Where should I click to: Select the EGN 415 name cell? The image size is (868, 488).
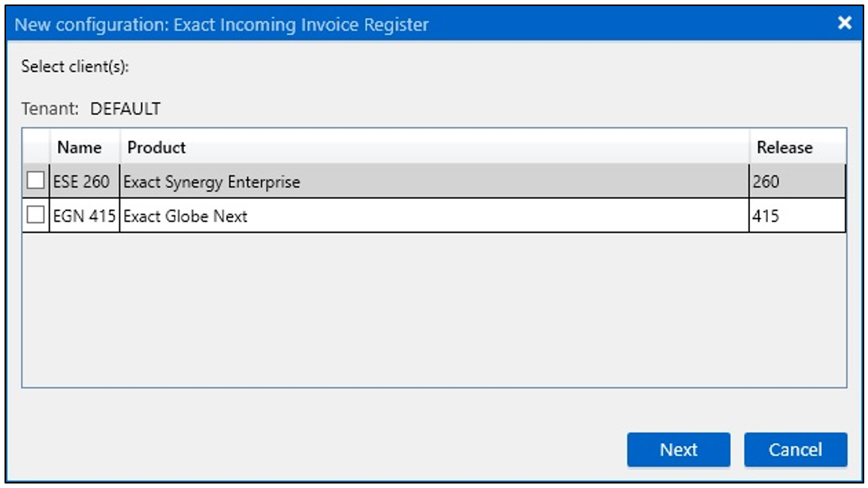tap(85, 215)
